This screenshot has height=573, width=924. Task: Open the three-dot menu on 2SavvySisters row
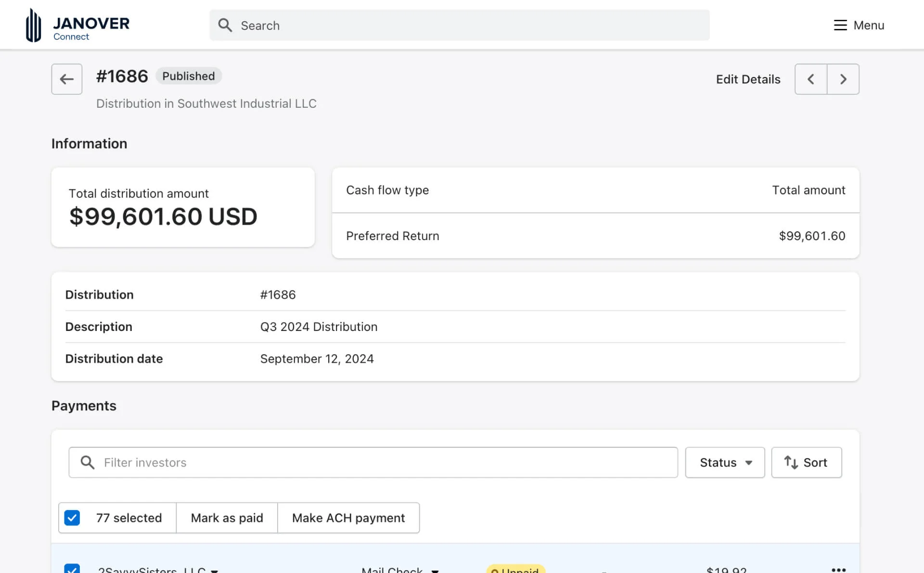coord(839,569)
